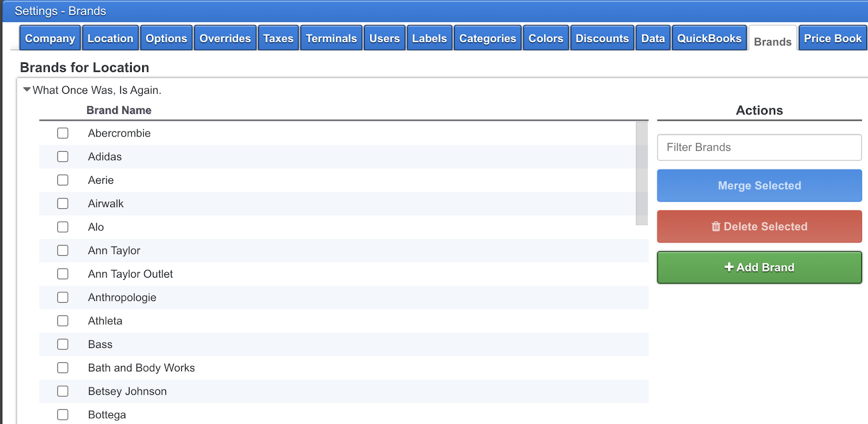Open the Taxes tab
The width and height of the screenshot is (868, 424).
(x=278, y=38)
